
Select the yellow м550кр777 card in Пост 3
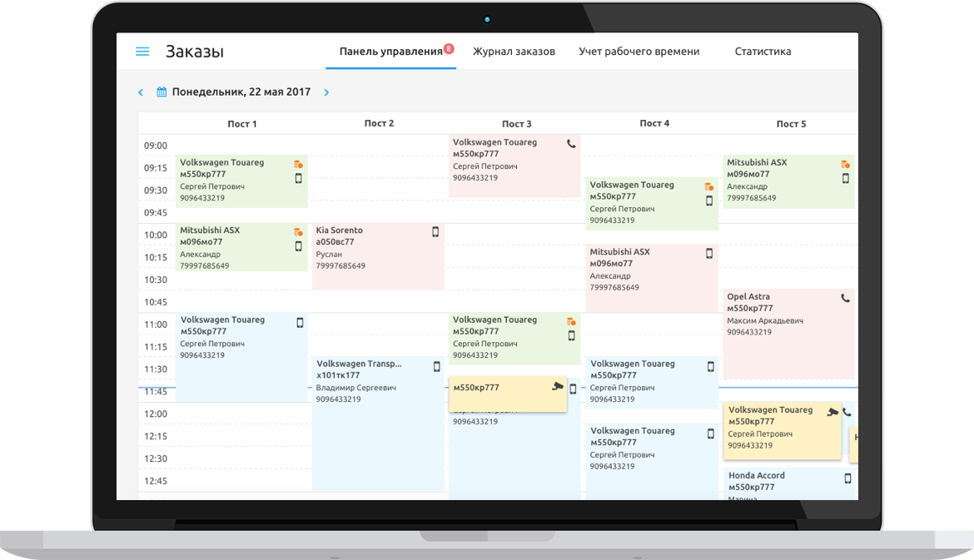pyautogui.click(x=508, y=394)
